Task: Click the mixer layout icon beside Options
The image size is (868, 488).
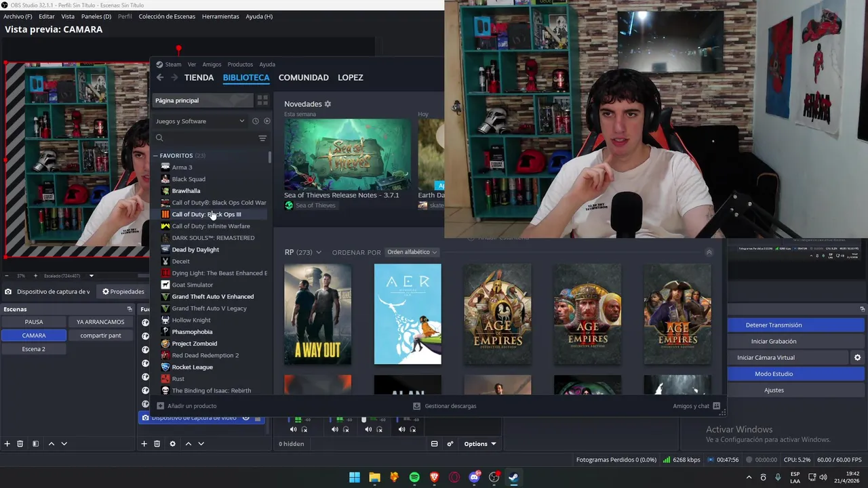Action: click(434, 444)
